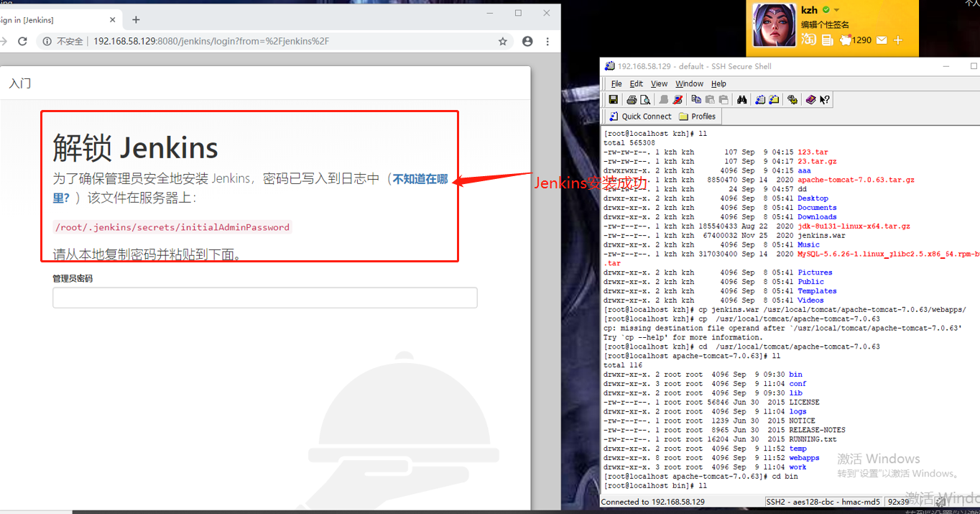Image resolution: width=980 pixels, height=514 pixels.
Task: Click the Print icon in SSH toolbar
Action: [x=632, y=100]
